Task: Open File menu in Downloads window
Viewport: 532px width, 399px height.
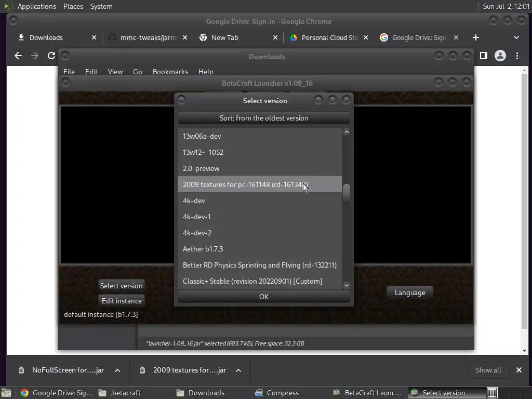Action: (x=69, y=72)
